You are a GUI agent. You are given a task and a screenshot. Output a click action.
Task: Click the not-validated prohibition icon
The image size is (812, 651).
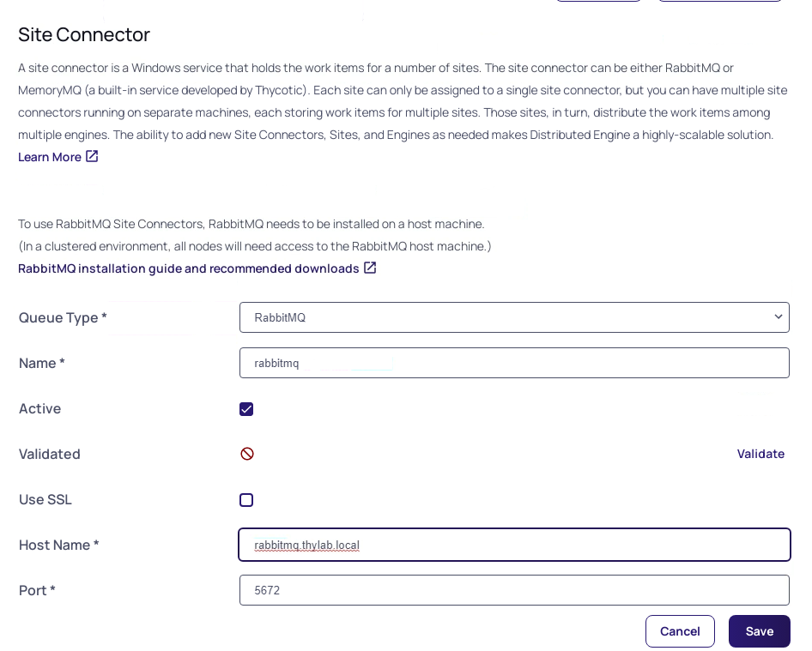pos(246,454)
